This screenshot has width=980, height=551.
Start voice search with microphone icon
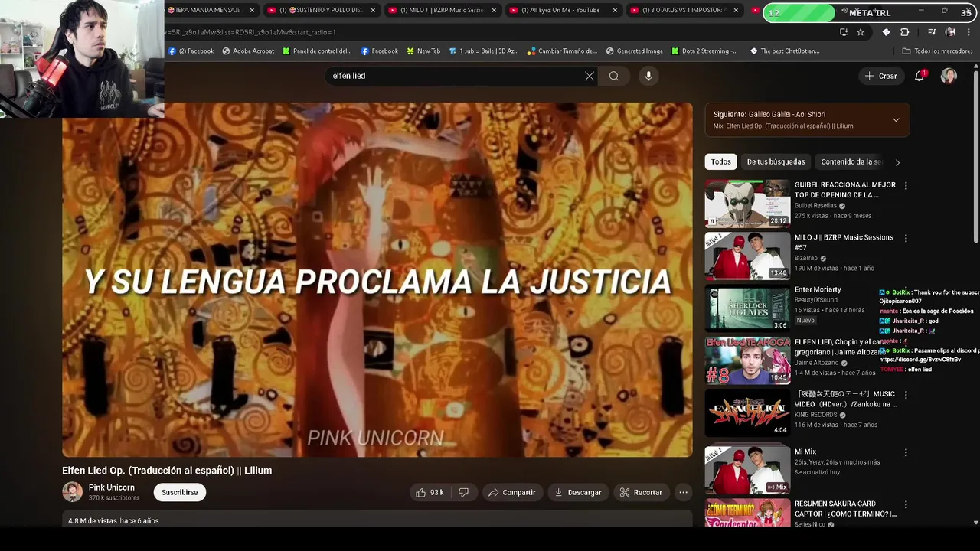coord(648,76)
